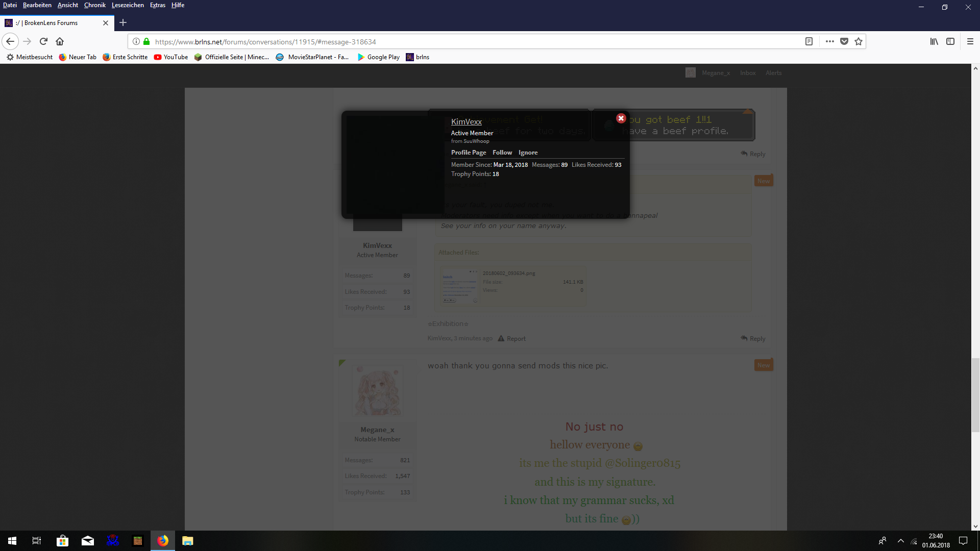Viewport: 980px width, 551px height.
Task: Open Windows Start menu
Action: click(12, 541)
